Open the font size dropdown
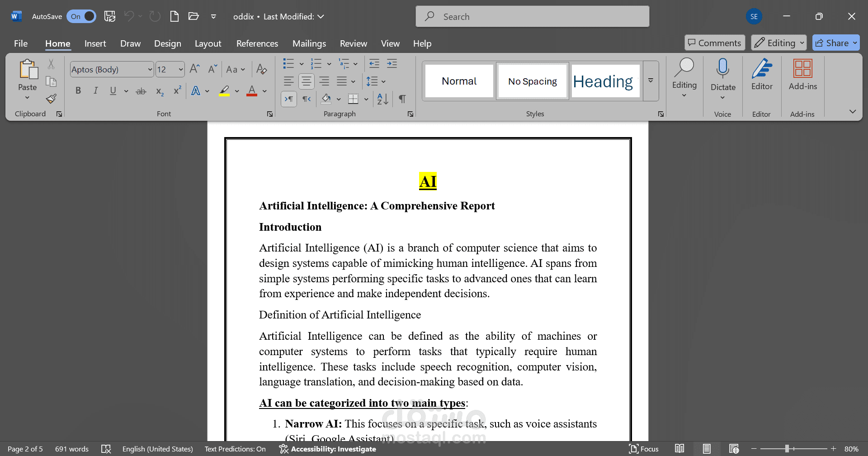 click(x=181, y=69)
